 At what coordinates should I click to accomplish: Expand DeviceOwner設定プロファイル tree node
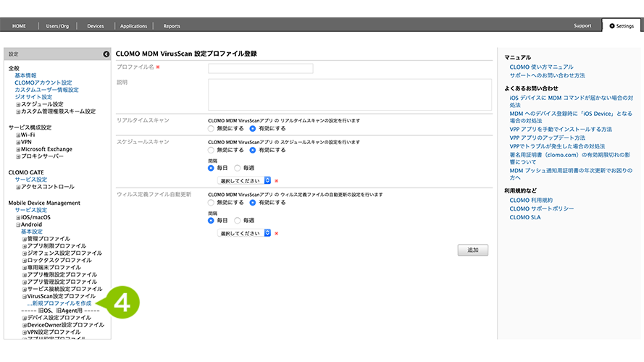[24, 325]
